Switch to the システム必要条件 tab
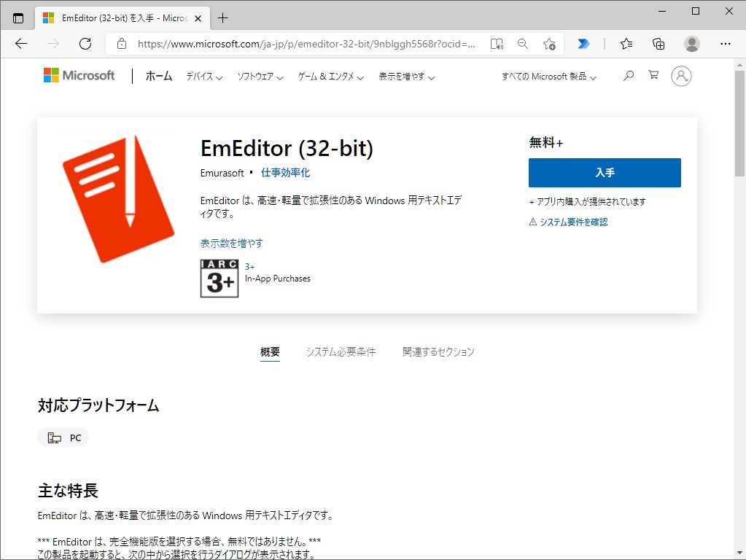This screenshot has height=560, width=746. click(x=341, y=351)
